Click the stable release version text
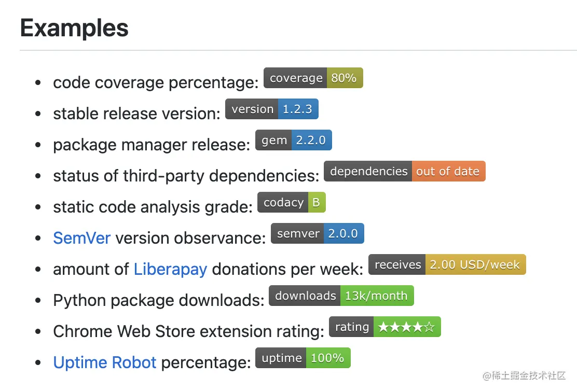 (x=136, y=114)
